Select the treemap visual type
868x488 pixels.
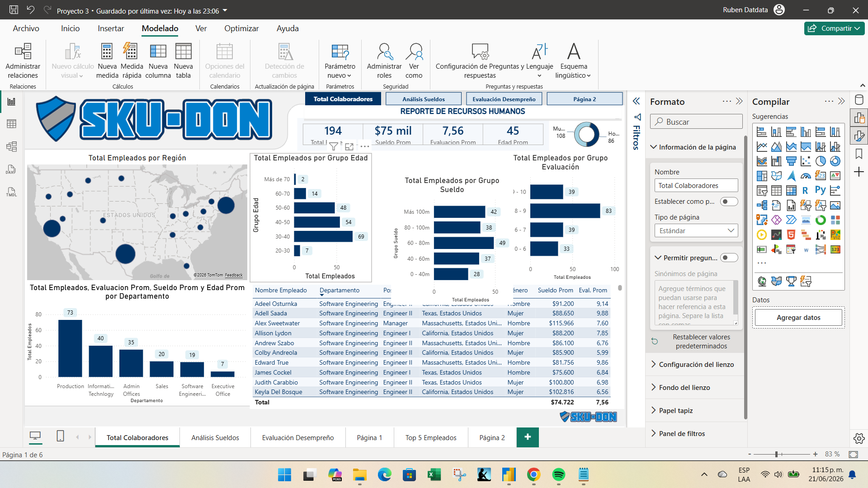[762, 176]
